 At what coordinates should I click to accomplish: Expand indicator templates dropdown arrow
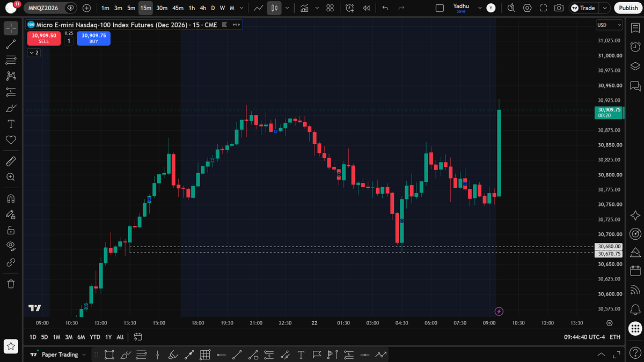(x=317, y=8)
